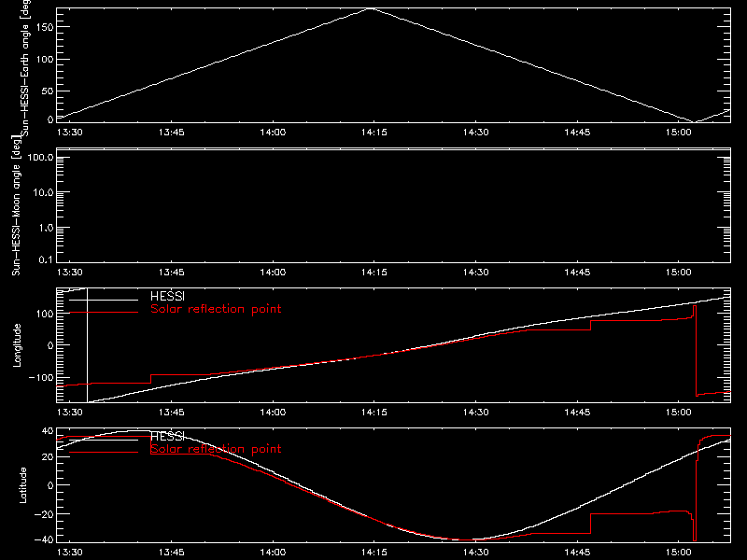Click 14:45 time label under Latitude plot

[x=577, y=553]
